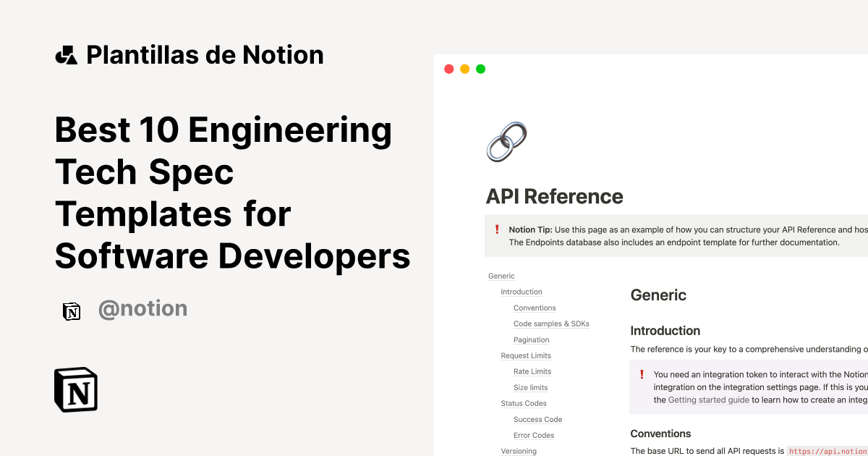Click the yellow traffic light dot on the browser mockup
The image size is (868, 456).
[464, 69]
